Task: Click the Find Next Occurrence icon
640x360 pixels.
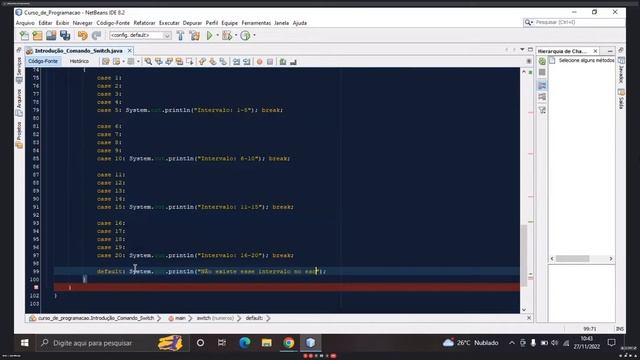Action: (169, 62)
